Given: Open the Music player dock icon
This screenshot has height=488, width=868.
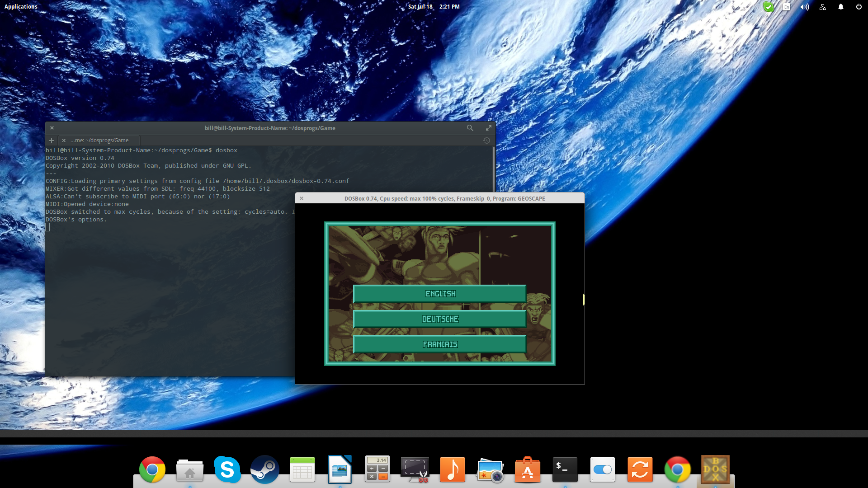Looking at the screenshot, I should pyautogui.click(x=453, y=470).
